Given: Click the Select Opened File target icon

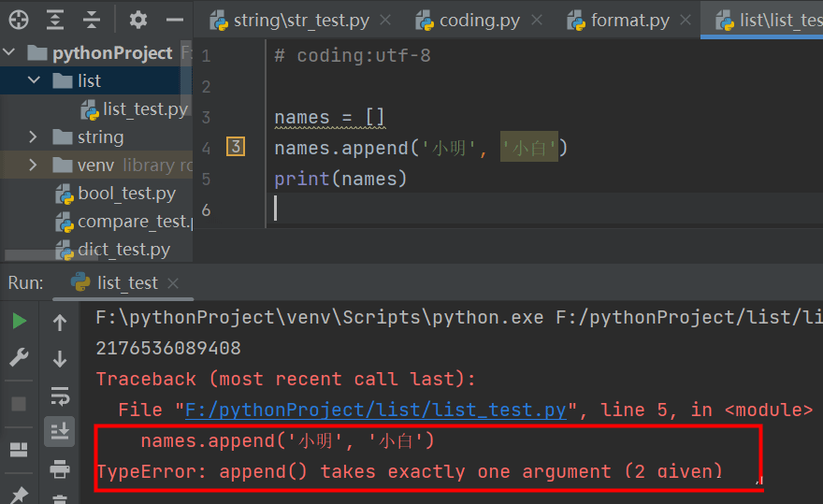Looking at the screenshot, I should (19, 20).
